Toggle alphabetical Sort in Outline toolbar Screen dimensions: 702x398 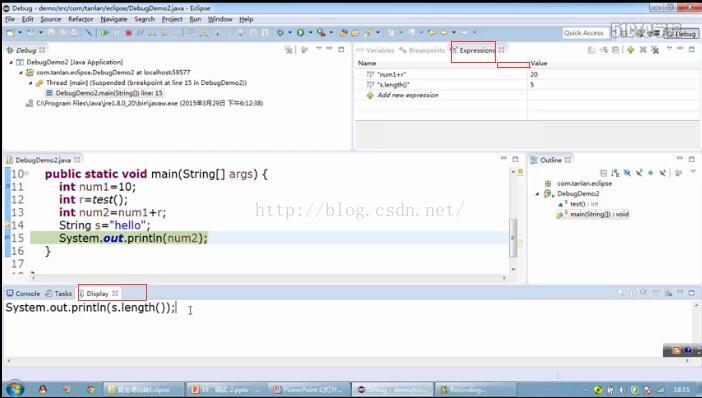(x=615, y=173)
